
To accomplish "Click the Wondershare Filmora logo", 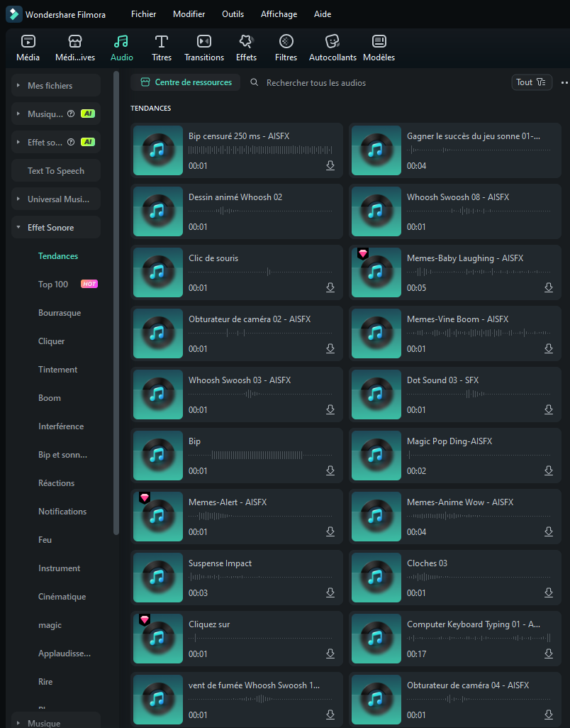I will point(14,14).
